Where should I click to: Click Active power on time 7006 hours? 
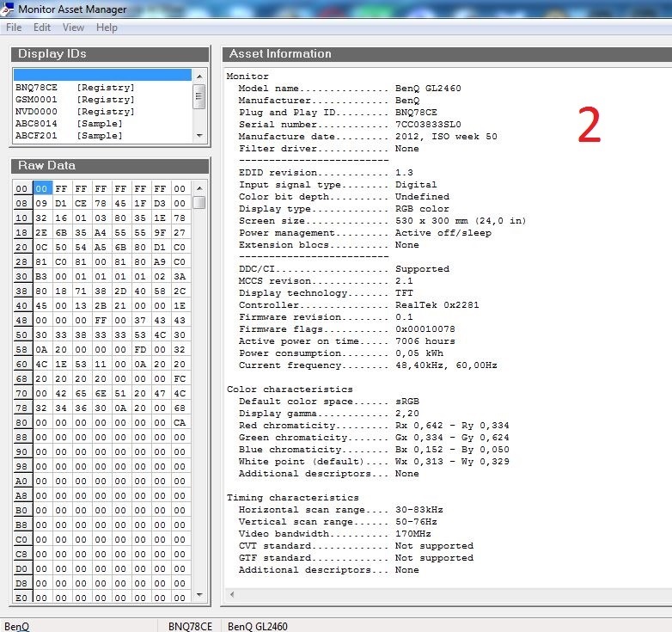[x=425, y=341]
